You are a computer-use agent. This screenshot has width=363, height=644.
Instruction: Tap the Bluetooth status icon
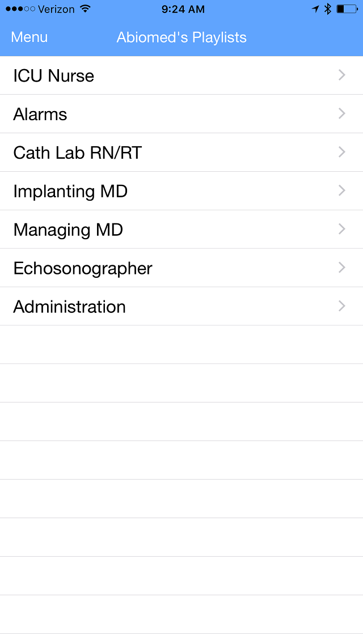(327, 9)
